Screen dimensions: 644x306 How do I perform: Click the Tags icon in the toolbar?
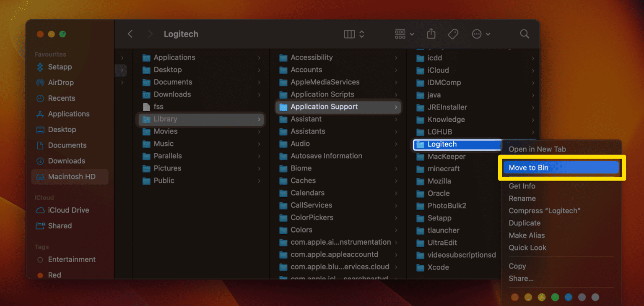coord(453,34)
